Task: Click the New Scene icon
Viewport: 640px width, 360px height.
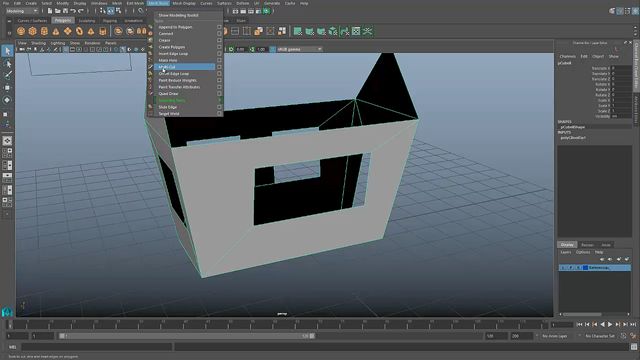Action: [x=50, y=11]
